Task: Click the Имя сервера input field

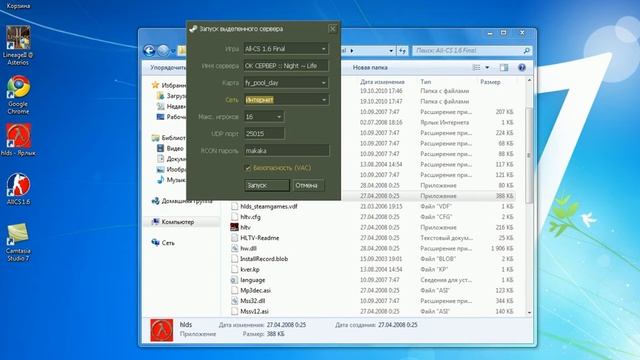Action: (286, 66)
